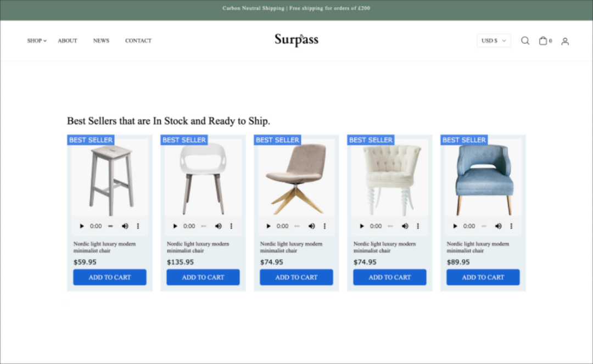Go to the ABOUT page
The image size is (593, 364).
(x=68, y=41)
